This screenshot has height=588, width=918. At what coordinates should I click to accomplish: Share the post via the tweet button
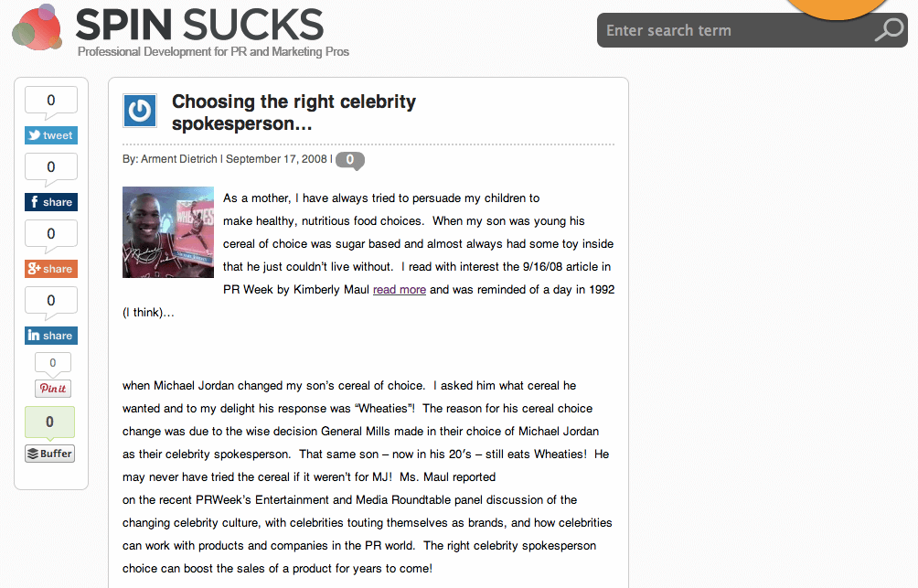(x=50, y=135)
